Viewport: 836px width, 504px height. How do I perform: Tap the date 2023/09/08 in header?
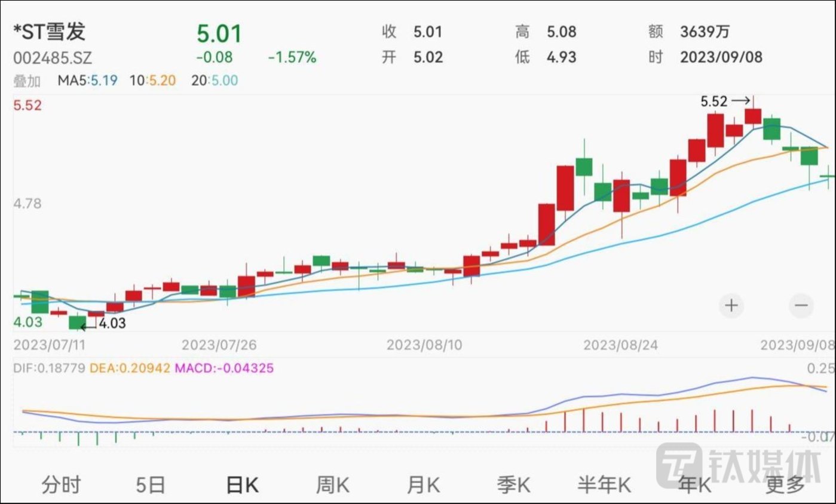721,58
